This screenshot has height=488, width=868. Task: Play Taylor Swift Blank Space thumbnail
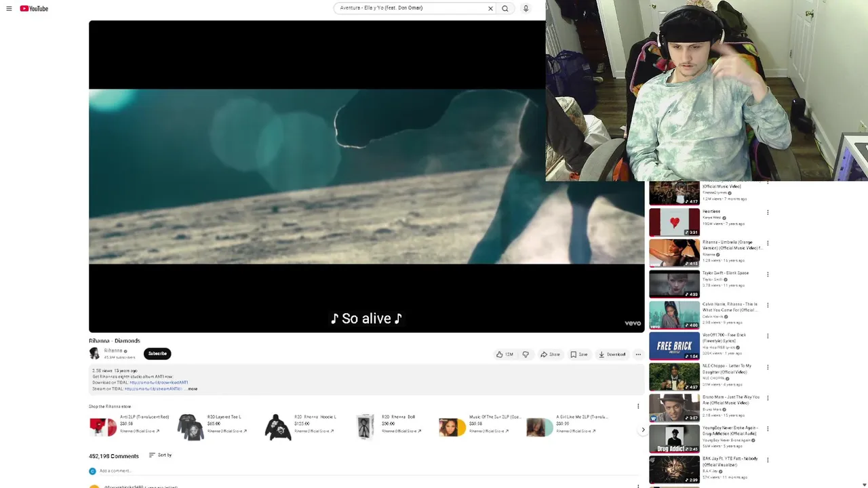tap(674, 284)
